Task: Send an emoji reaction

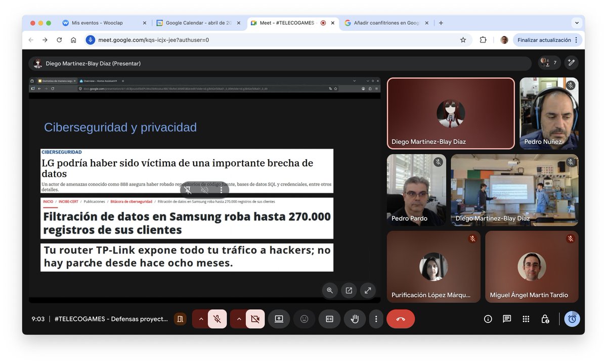Action: click(x=304, y=319)
